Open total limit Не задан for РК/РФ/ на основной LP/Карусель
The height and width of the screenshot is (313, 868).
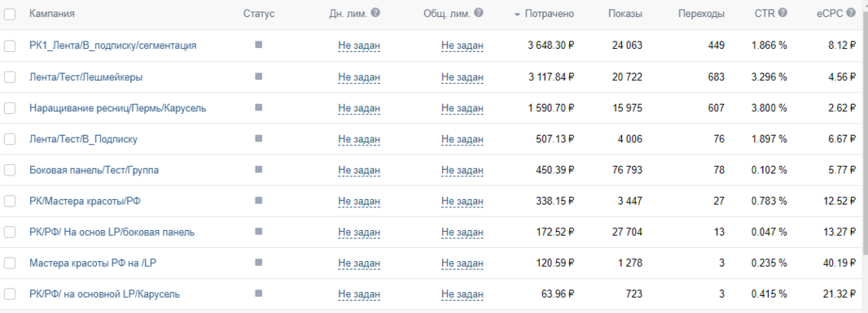coord(462,294)
